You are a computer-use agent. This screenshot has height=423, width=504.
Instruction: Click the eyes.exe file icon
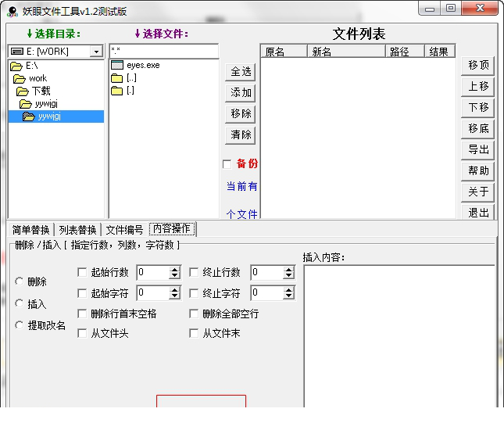(x=117, y=66)
